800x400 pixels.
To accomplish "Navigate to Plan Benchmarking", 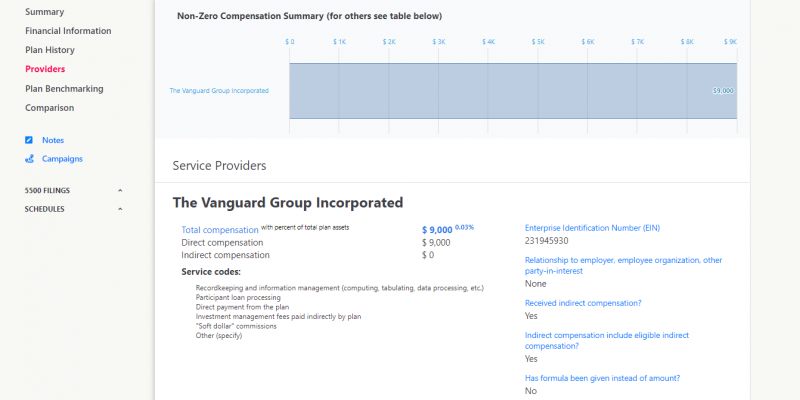I will tap(64, 88).
